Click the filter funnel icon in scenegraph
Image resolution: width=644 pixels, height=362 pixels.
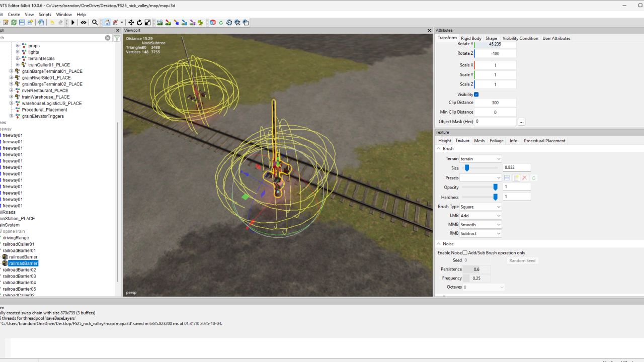click(117, 38)
